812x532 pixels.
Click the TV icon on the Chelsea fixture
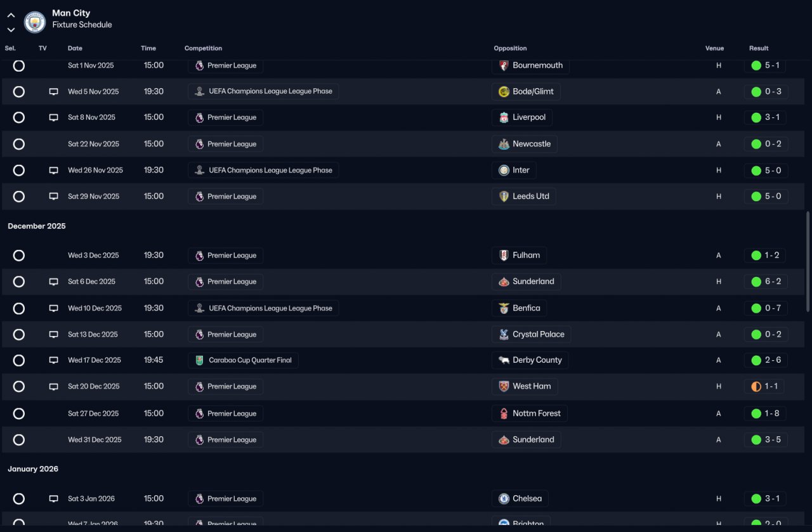point(54,499)
